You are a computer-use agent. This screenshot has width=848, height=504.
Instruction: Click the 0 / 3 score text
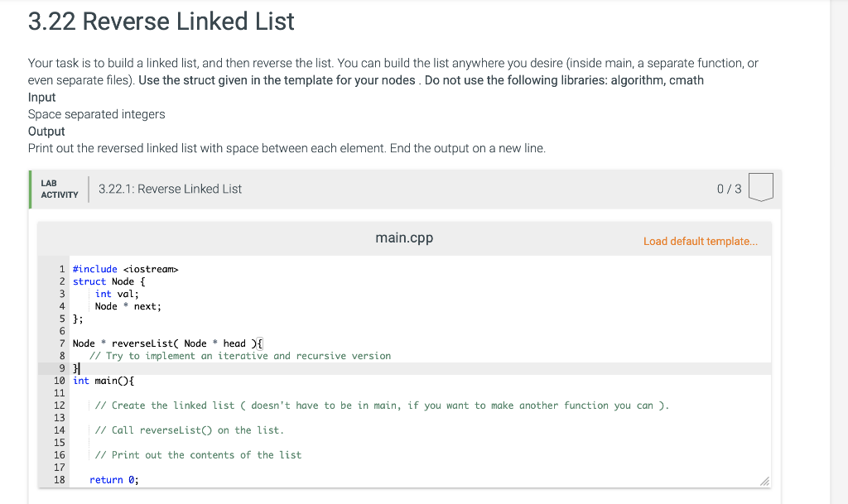(729, 189)
